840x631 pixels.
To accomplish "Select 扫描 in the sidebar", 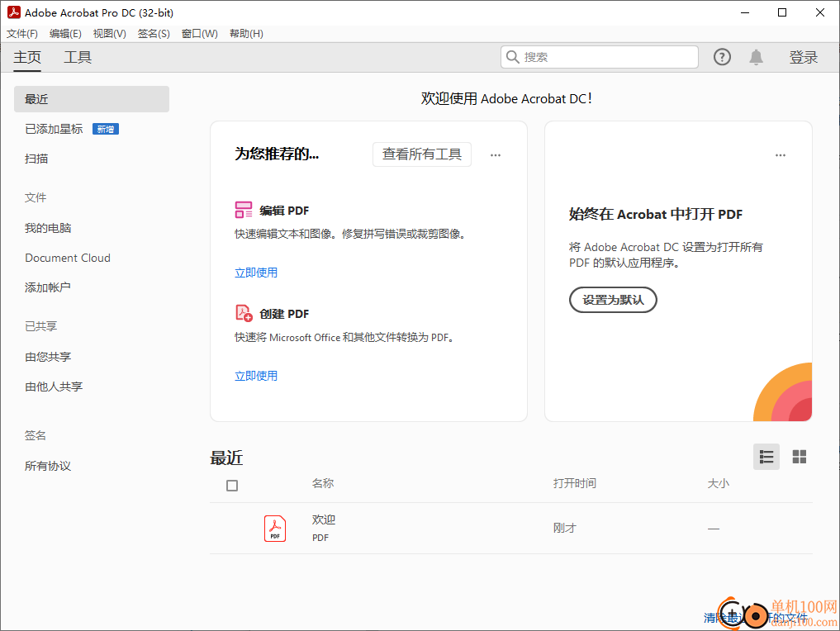I will pos(36,159).
